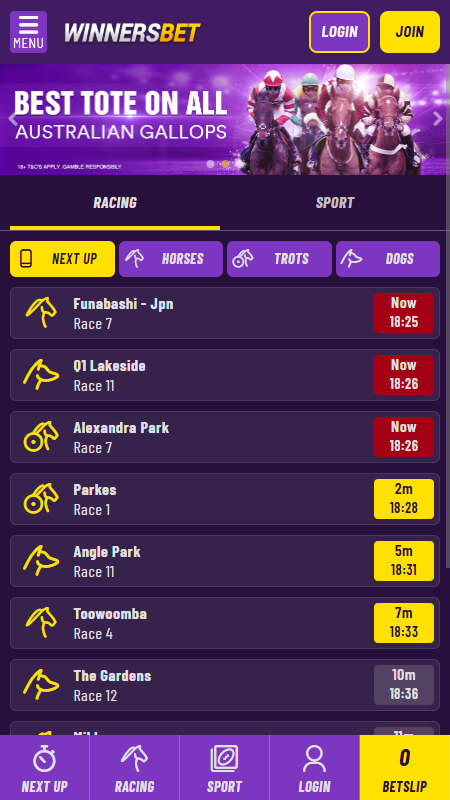Show previous banner using left arrow
Screen dimensions: 450x800
[13, 119]
